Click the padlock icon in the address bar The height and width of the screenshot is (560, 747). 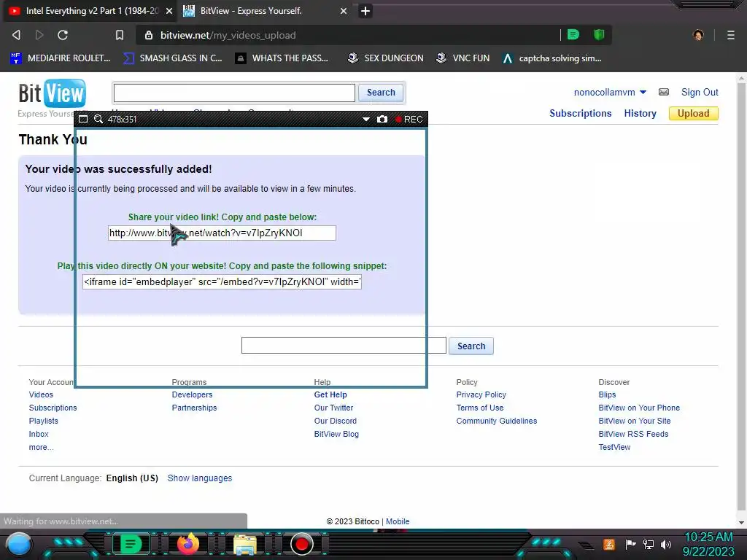(149, 35)
